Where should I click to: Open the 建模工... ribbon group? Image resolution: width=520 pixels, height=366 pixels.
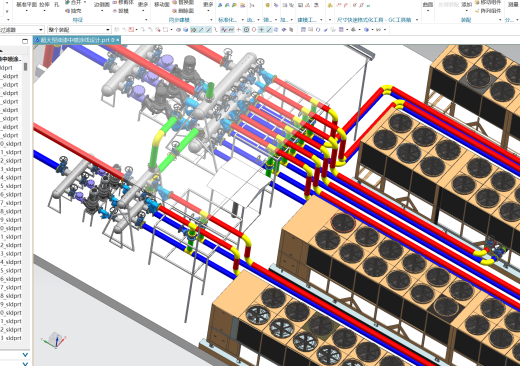point(307,20)
